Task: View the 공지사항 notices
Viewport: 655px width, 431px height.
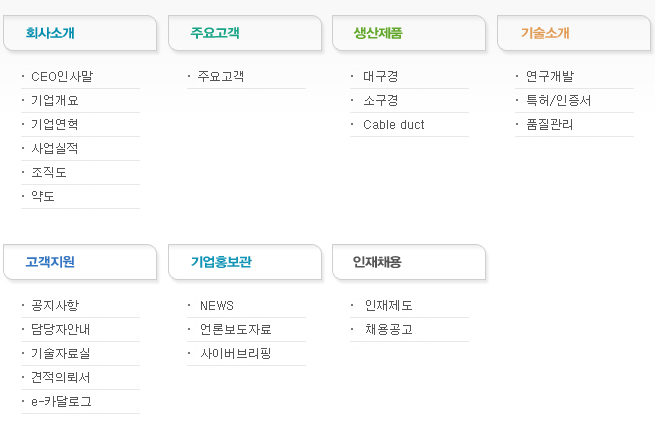Action: pos(54,305)
